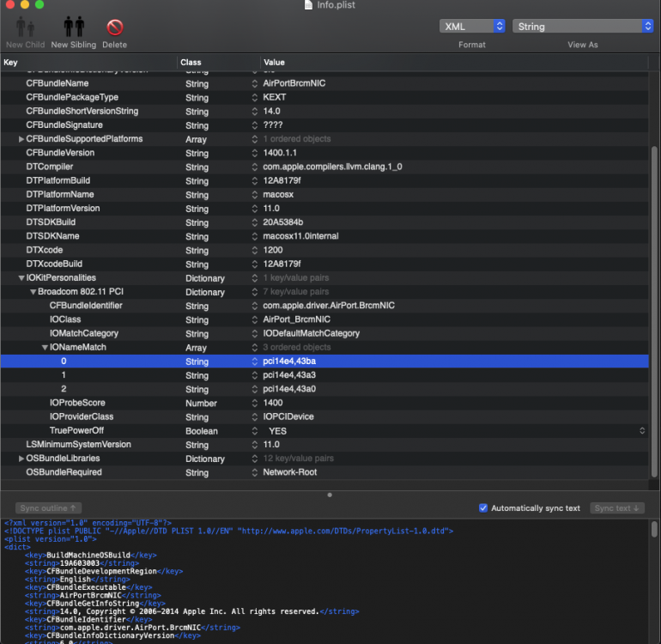This screenshot has width=661, height=644.
Task: Select the LSMinimumSystemVersion key
Action: [x=78, y=445]
